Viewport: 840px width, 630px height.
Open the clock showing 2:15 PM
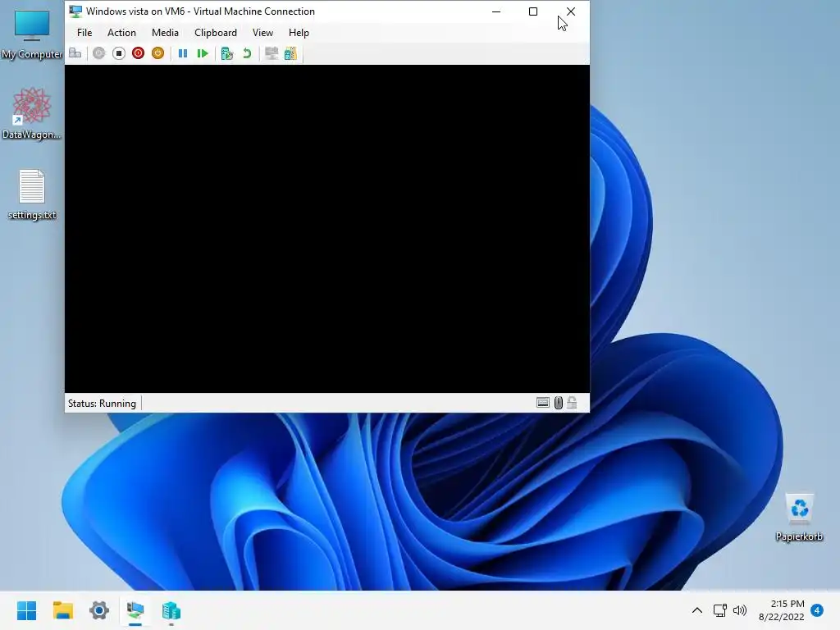click(781, 610)
